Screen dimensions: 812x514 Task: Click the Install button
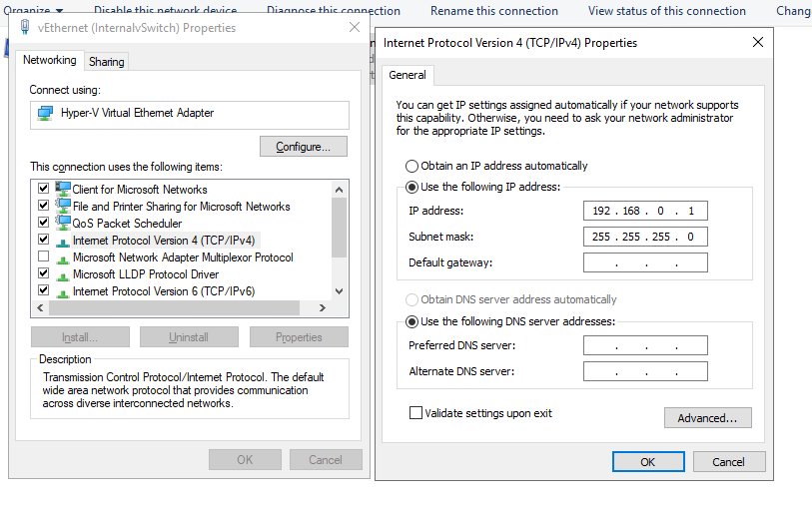click(80, 337)
